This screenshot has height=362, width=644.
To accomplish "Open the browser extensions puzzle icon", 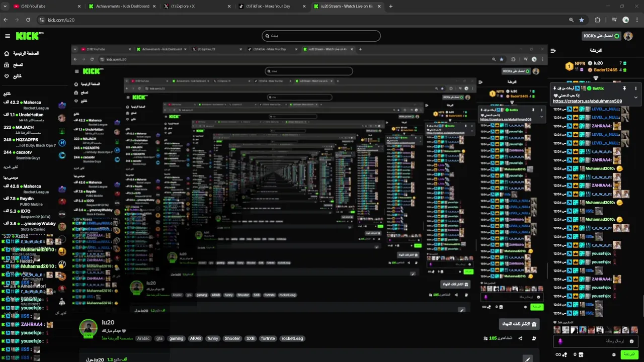I will point(598,20).
